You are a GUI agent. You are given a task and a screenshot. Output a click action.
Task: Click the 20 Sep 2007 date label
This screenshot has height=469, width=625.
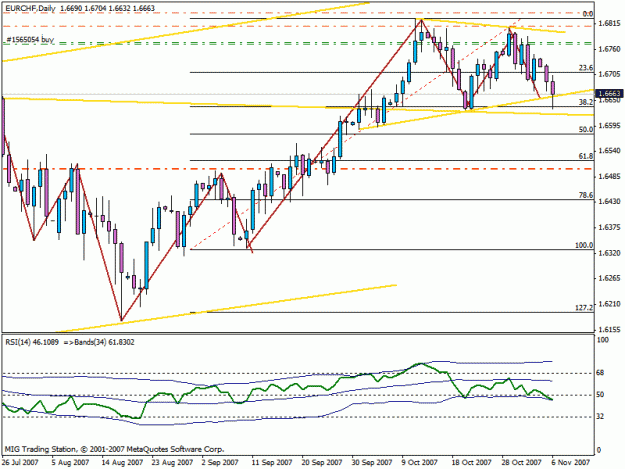click(322, 462)
